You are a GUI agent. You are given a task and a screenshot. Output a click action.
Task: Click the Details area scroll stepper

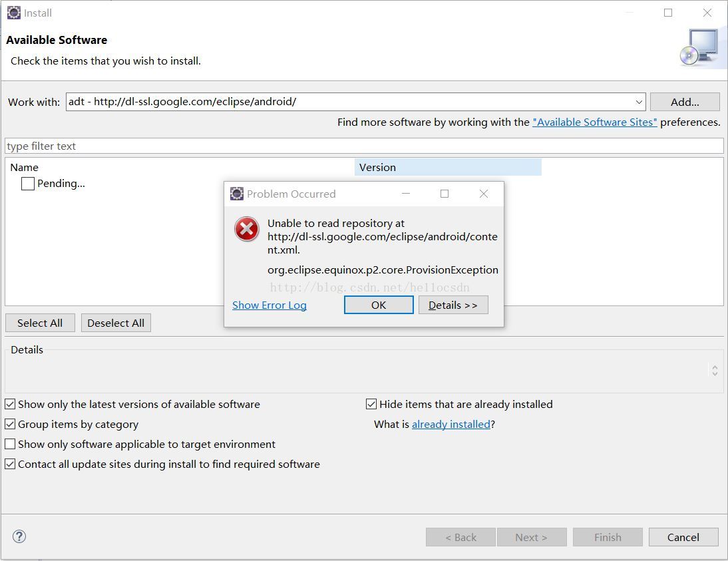[x=715, y=370]
